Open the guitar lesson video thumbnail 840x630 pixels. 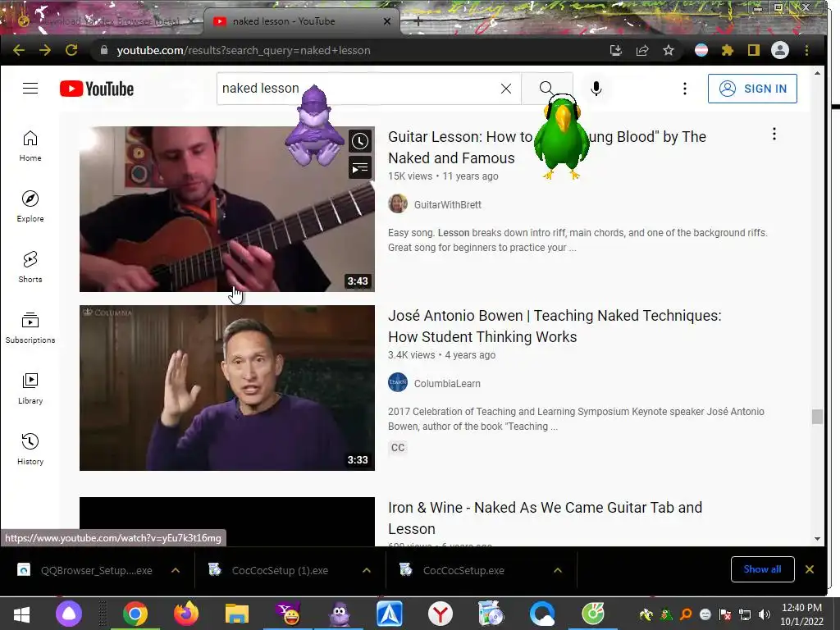[227, 209]
